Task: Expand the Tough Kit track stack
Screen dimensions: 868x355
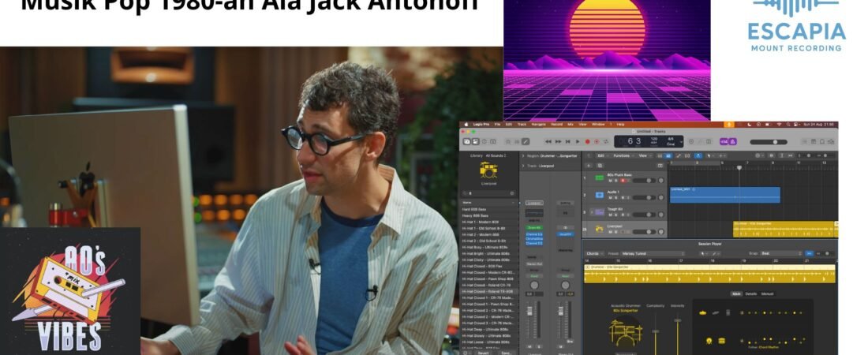Action: [592, 212]
